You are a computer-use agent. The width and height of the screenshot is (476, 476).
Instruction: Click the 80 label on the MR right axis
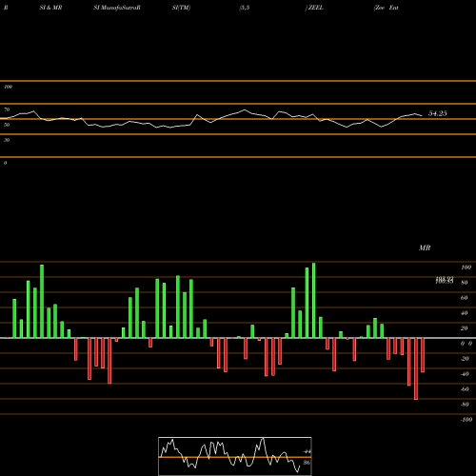click(464, 283)
